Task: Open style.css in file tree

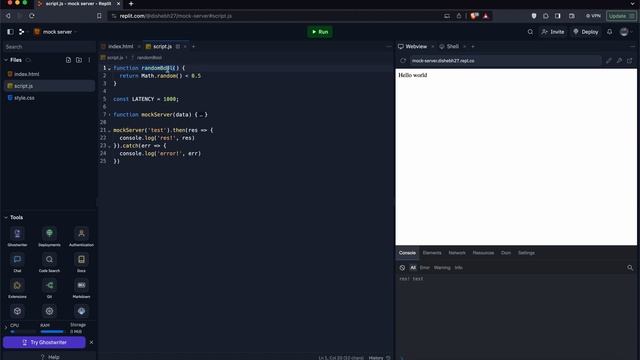Action: coord(49,98)
